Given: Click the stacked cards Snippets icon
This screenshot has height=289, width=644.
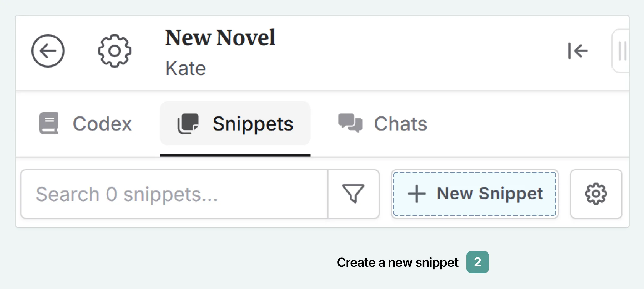Looking at the screenshot, I should coord(188,123).
